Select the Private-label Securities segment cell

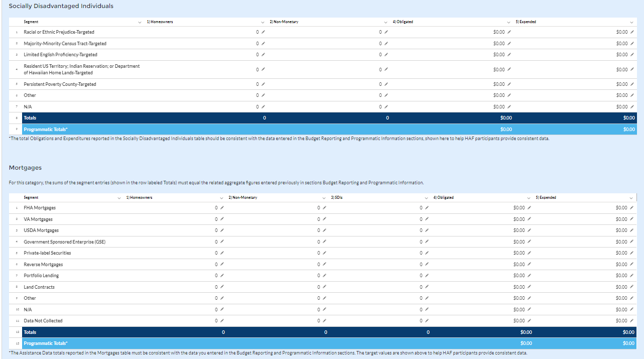(x=47, y=253)
